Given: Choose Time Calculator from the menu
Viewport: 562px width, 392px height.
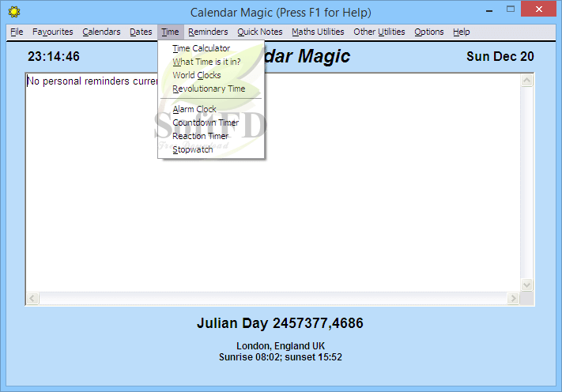Looking at the screenshot, I should click(211, 48).
